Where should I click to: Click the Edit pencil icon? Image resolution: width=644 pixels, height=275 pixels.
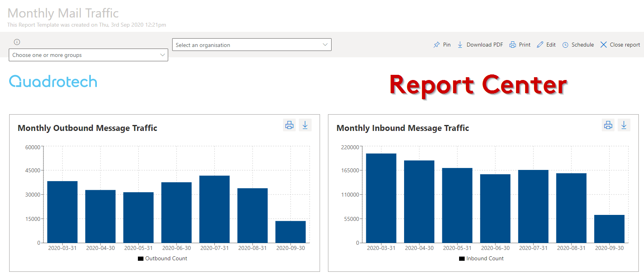click(x=540, y=45)
